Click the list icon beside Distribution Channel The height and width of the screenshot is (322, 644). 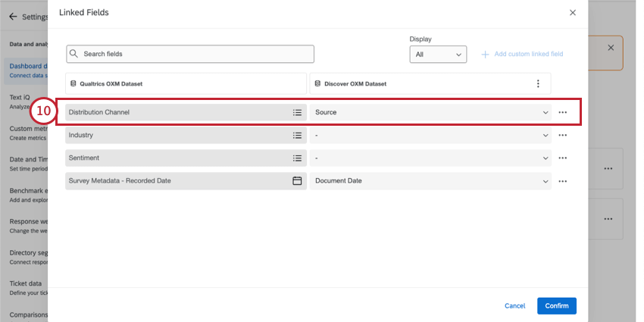click(x=298, y=112)
